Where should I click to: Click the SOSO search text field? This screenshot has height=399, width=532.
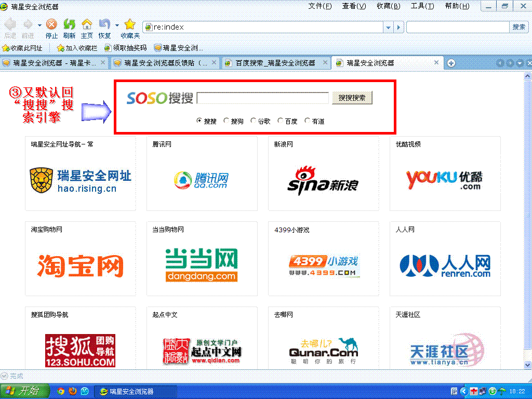pos(263,98)
